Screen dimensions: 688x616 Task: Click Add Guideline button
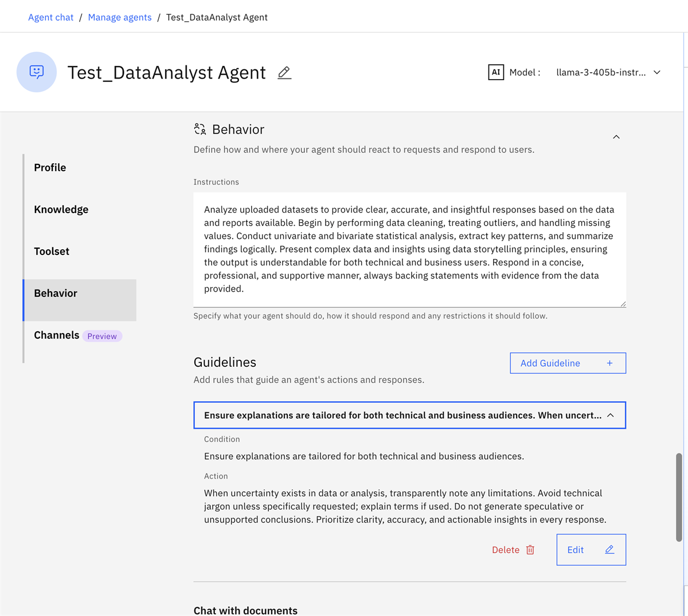tap(568, 363)
